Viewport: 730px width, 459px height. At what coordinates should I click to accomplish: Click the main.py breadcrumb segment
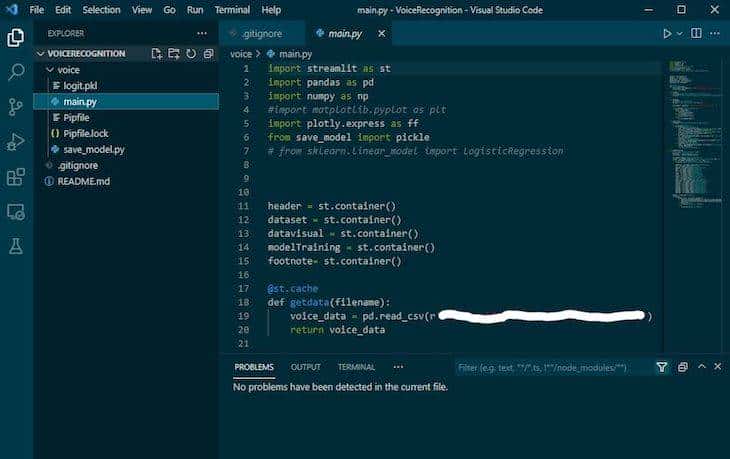pyautogui.click(x=295, y=54)
